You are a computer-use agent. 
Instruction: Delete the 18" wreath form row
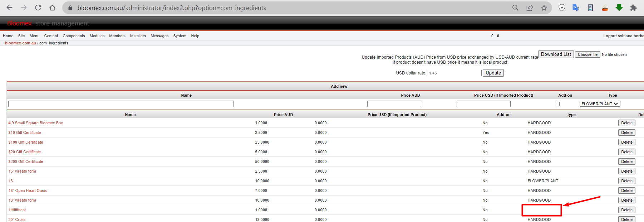[627, 200]
